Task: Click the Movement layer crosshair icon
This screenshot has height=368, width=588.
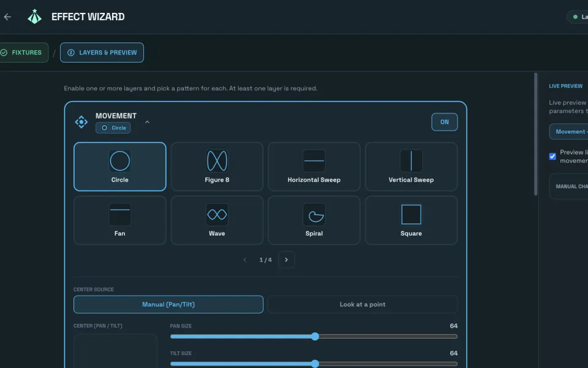Action: pyautogui.click(x=81, y=122)
